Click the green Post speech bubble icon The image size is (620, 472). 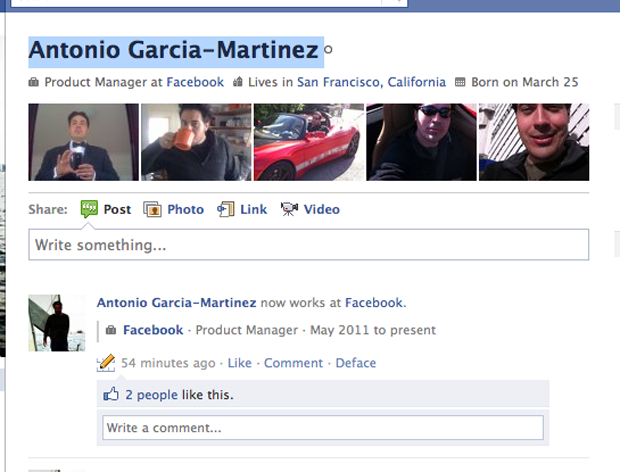89,209
